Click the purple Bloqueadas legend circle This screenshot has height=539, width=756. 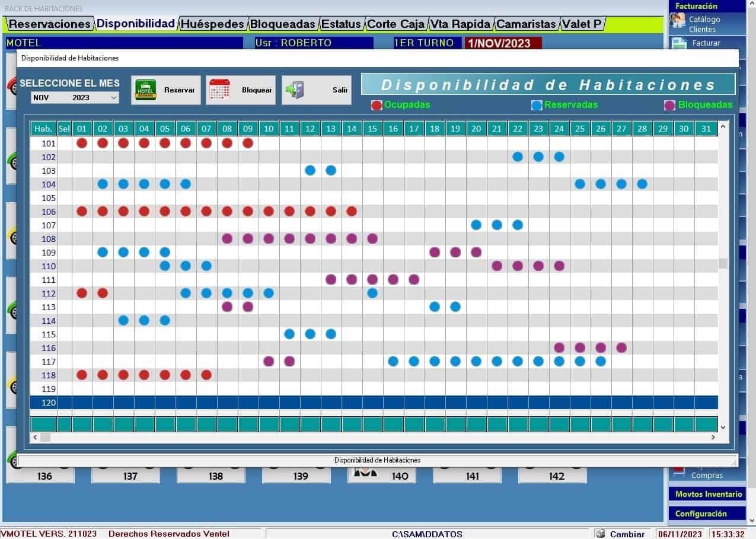click(669, 106)
